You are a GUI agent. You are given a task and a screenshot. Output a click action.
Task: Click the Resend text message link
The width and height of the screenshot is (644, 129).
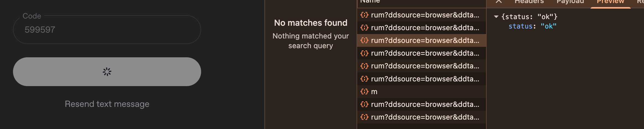107,104
